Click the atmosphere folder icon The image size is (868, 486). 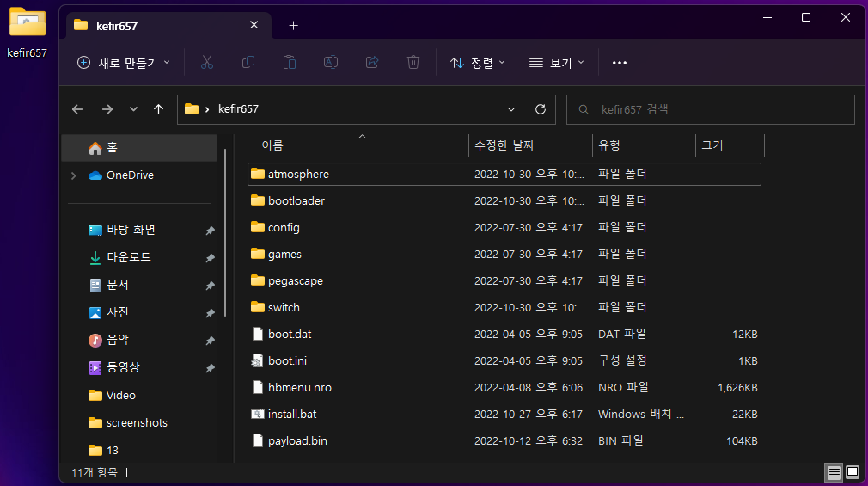click(258, 174)
